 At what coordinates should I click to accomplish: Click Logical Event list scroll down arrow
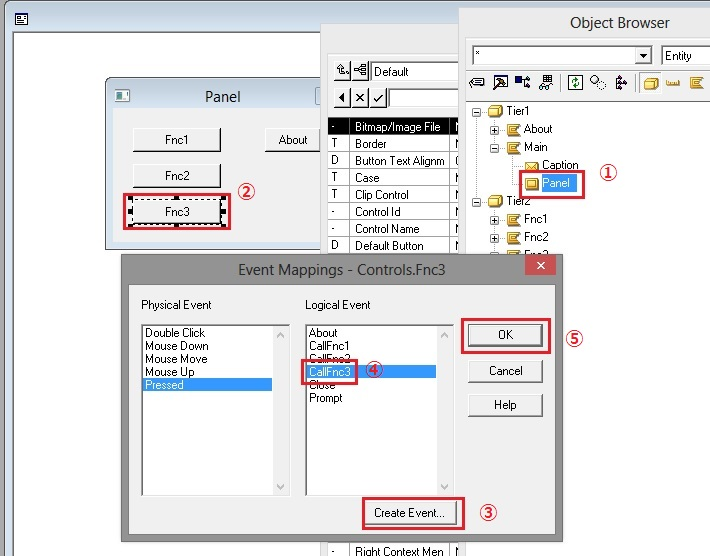pyautogui.click(x=444, y=487)
